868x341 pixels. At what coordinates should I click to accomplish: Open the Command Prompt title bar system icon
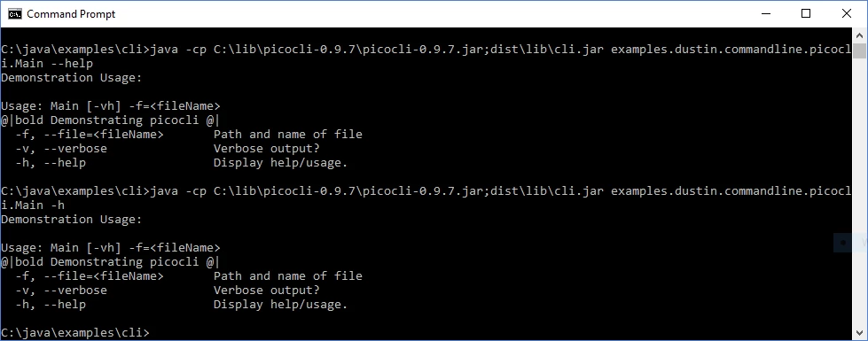click(x=15, y=14)
